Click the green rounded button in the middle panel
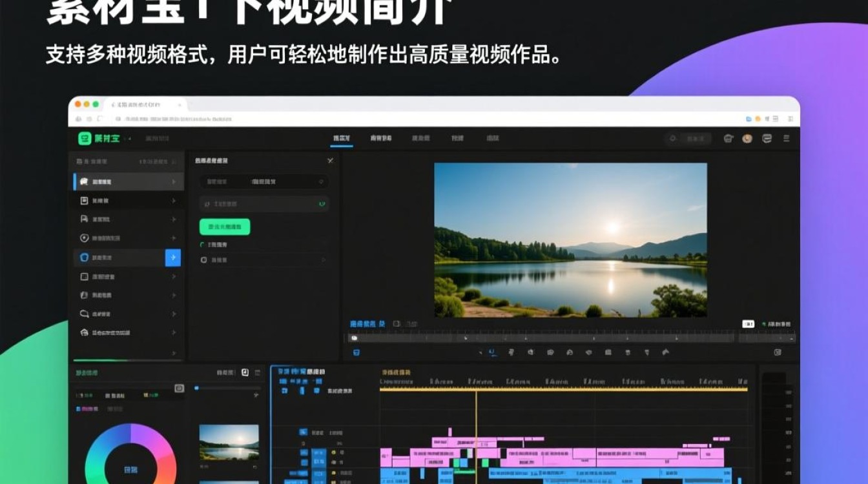Image resolution: width=868 pixels, height=484 pixels. click(x=225, y=227)
